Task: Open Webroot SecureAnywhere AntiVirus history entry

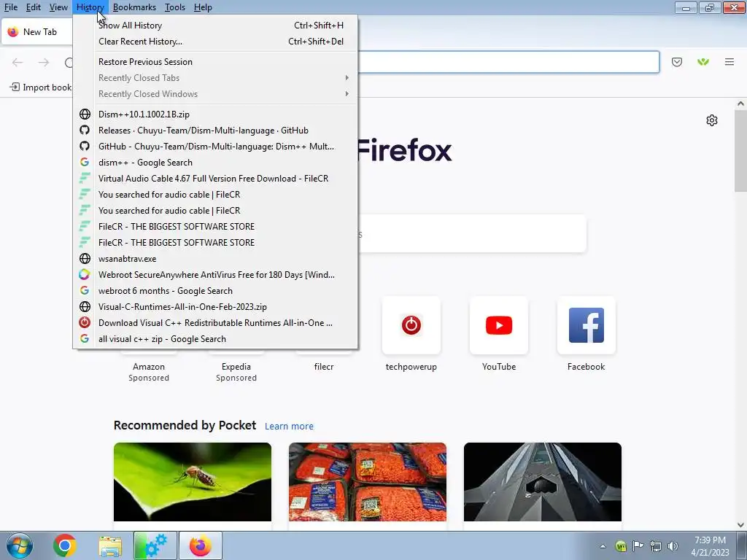Action: pos(215,275)
